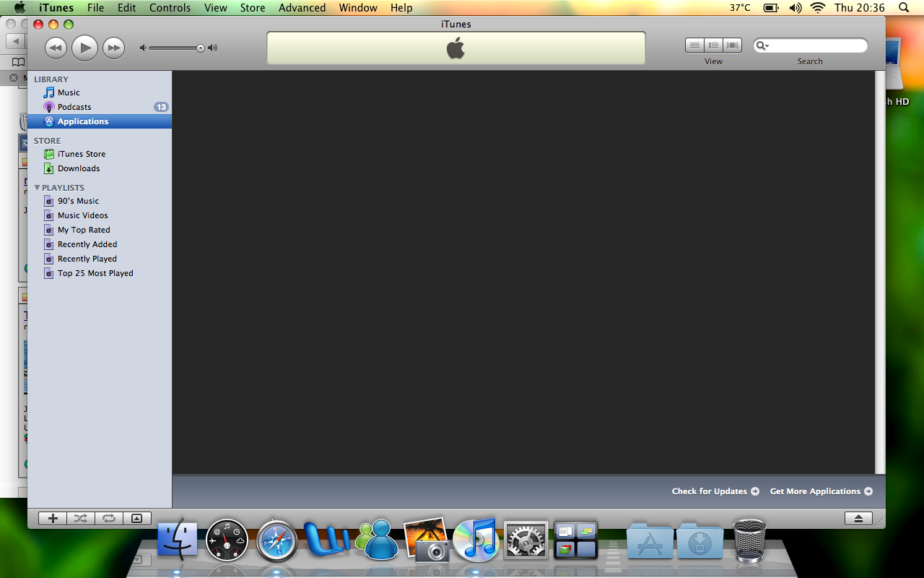Open the iTunes application menu
The image size is (924, 578).
(x=56, y=8)
